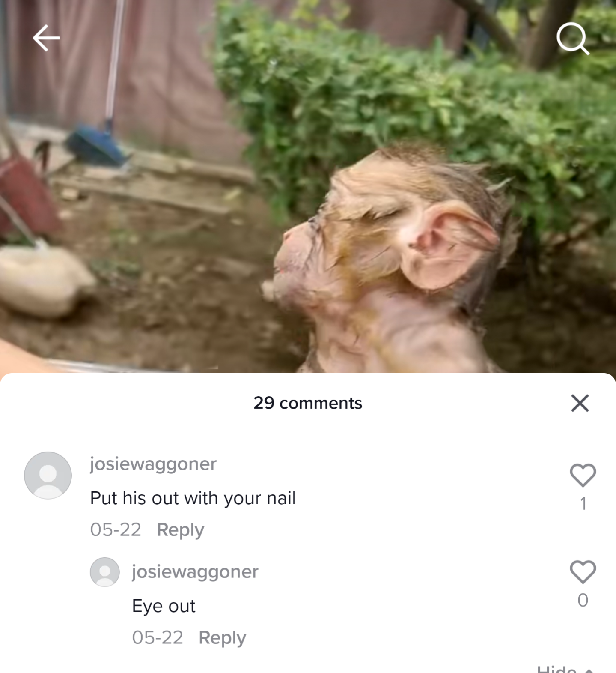The width and height of the screenshot is (616, 673).
Task: Open josiewaggoner username on top comment
Action: (153, 464)
